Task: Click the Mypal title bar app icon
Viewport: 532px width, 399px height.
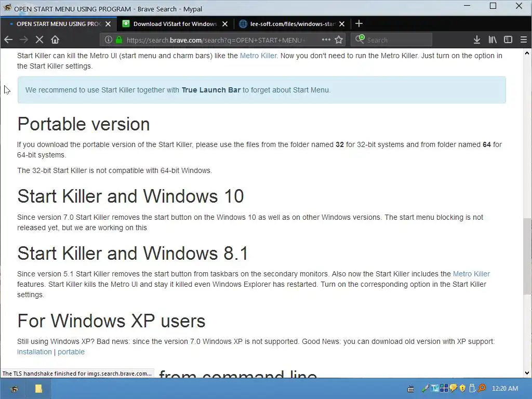Action: (x=7, y=7)
